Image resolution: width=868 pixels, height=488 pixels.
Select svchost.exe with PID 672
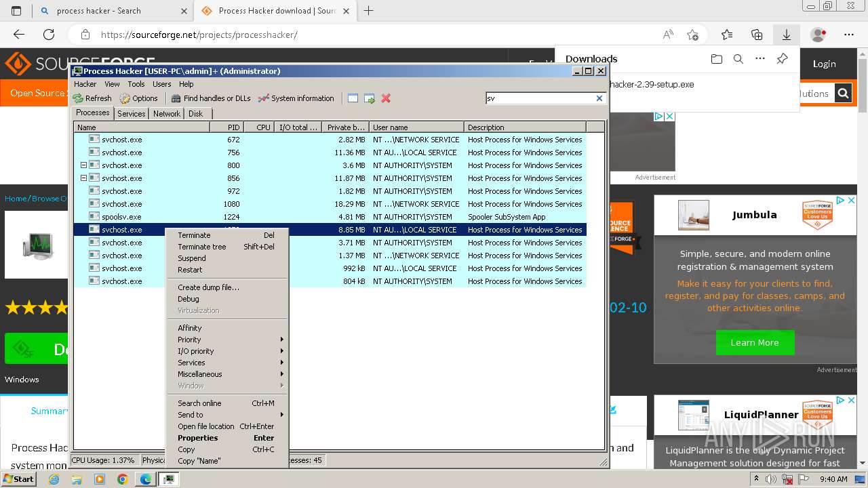pos(330,140)
